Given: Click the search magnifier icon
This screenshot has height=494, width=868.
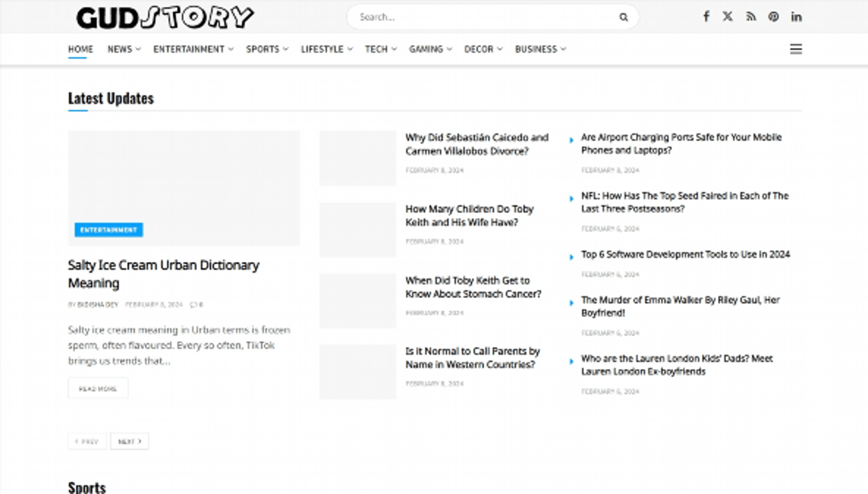Looking at the screenshot, I should click(x=623, y=17).
